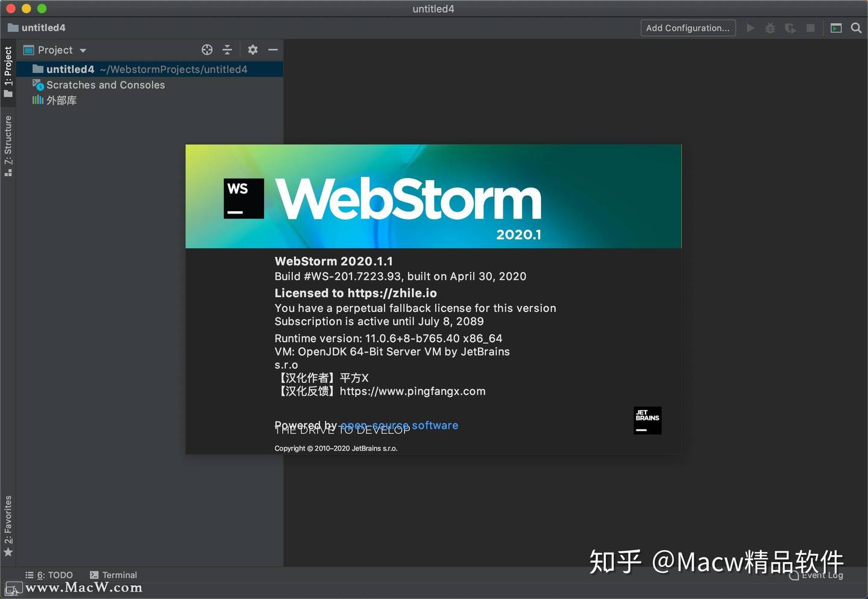Expand the Scratches and Consoles node

click(x=105, y=85)
